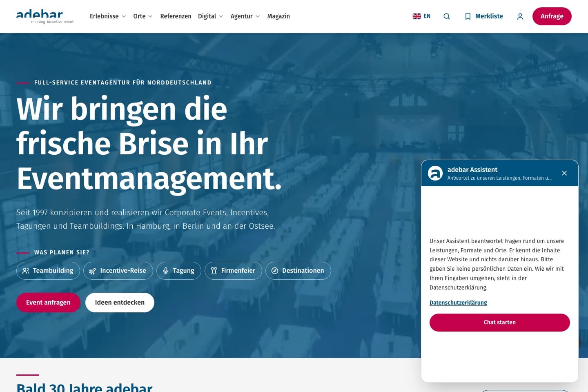Viewport: 588px width, 392px height.
Task: Select the Firmenfeier chip
Action: [x=233, y=271]
